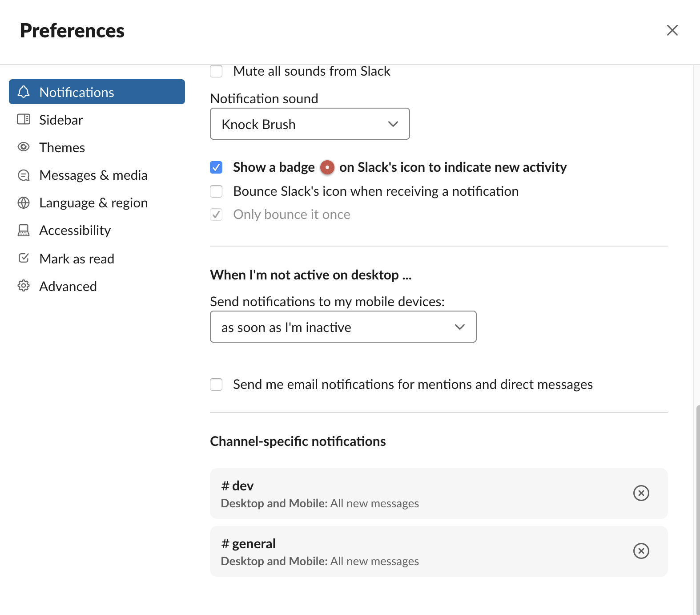Click the #dev Desktop and Mobile description
The width and height of the screenshot is (700, 615).
pos(320,503)
